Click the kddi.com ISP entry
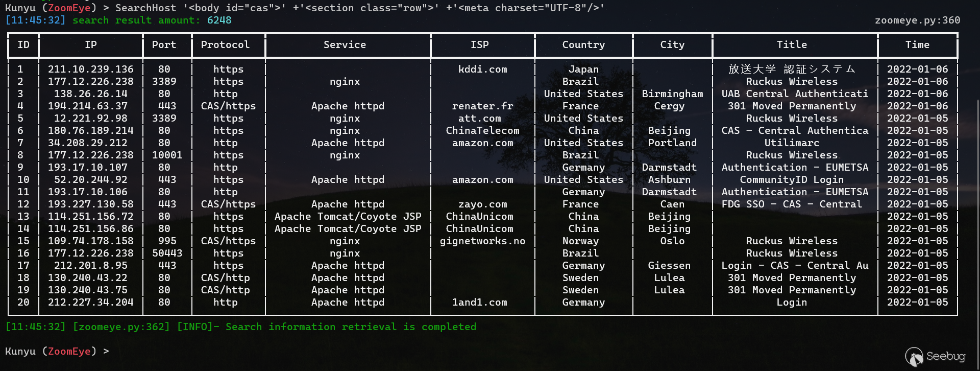 [x=482, y=69]
